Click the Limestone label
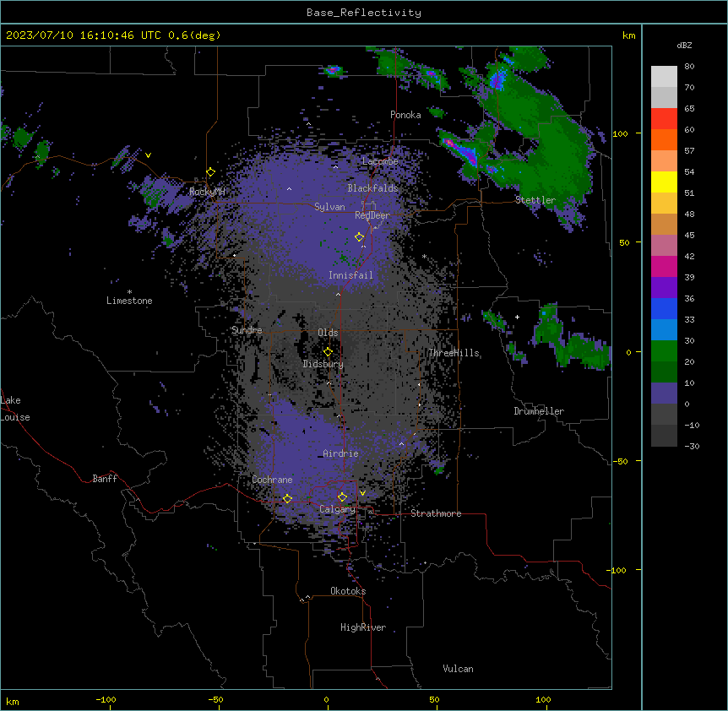The height and width of the screenshot is (711, 728). pyautogui.click(x=129, y=301)
